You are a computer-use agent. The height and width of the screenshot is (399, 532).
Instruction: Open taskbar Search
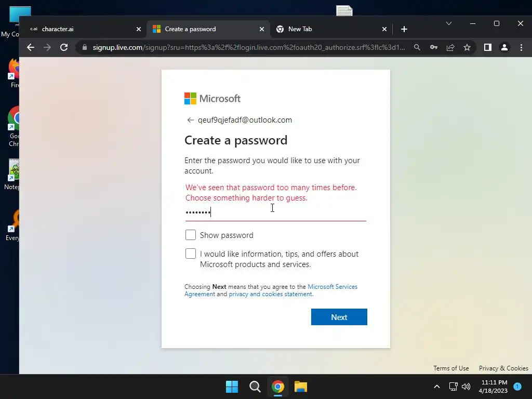point(255,387)
